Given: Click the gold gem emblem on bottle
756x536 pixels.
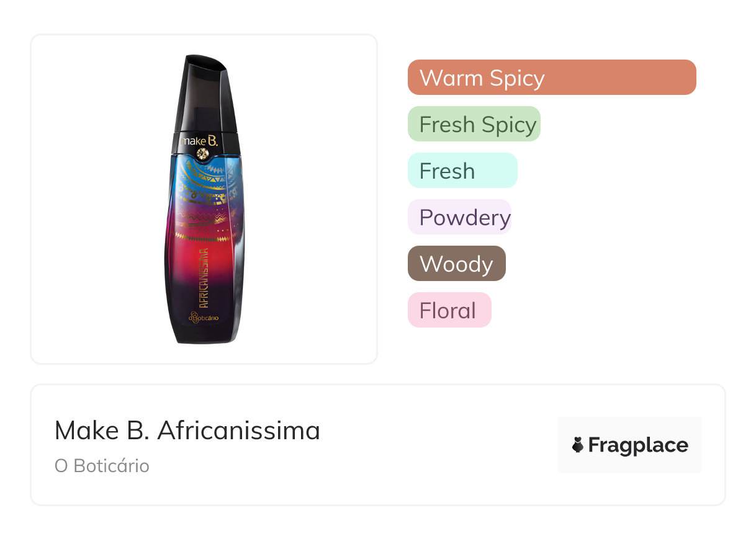Looking at the screenshot, I should click(x=202, y=153).
